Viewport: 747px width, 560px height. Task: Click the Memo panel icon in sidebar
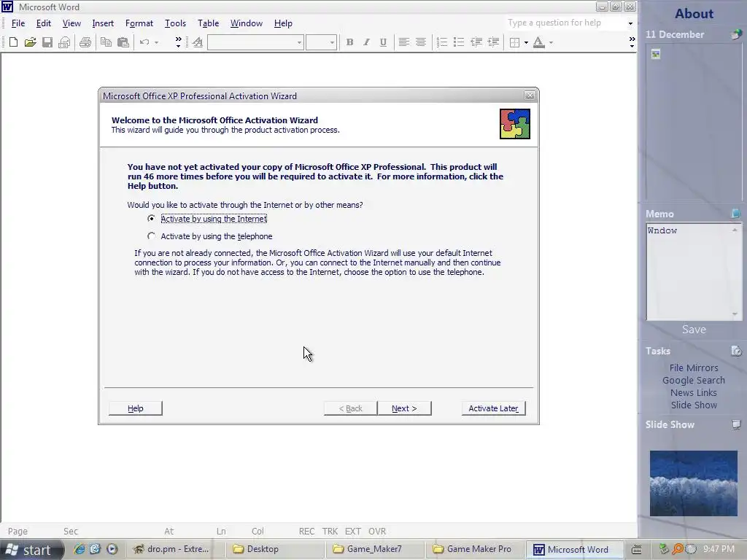tap(736, 214)
